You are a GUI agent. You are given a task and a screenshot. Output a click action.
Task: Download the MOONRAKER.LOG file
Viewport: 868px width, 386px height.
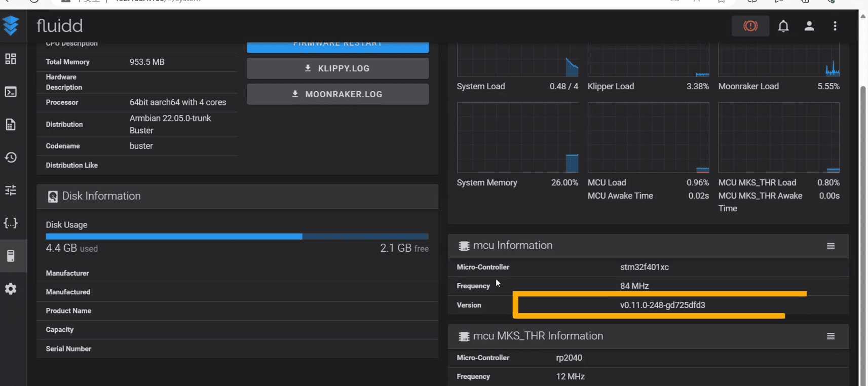click(x=337, y=94)
